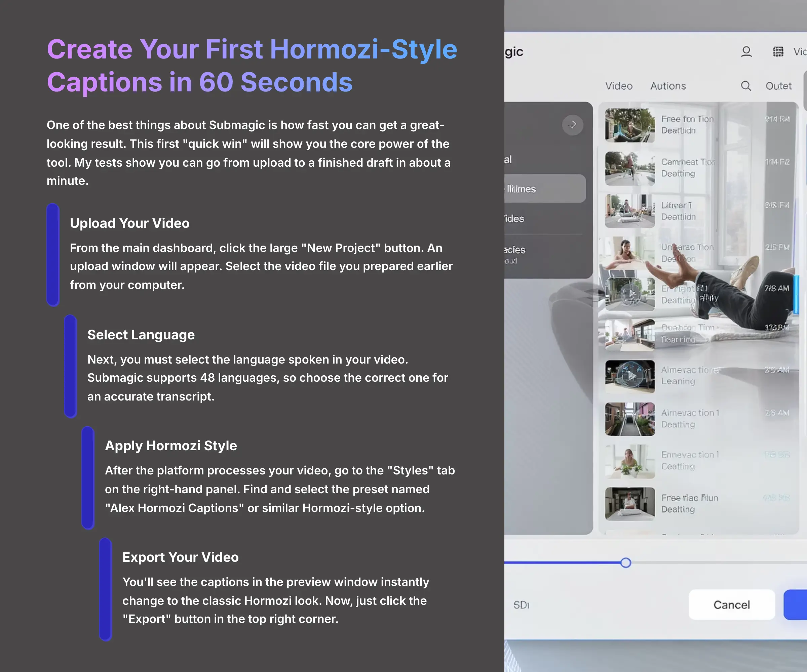The height and width of the screenshot is (672, 807).
Task: Open the "Almevac tion 1" video thumbnail
Action: click(630, 419)
